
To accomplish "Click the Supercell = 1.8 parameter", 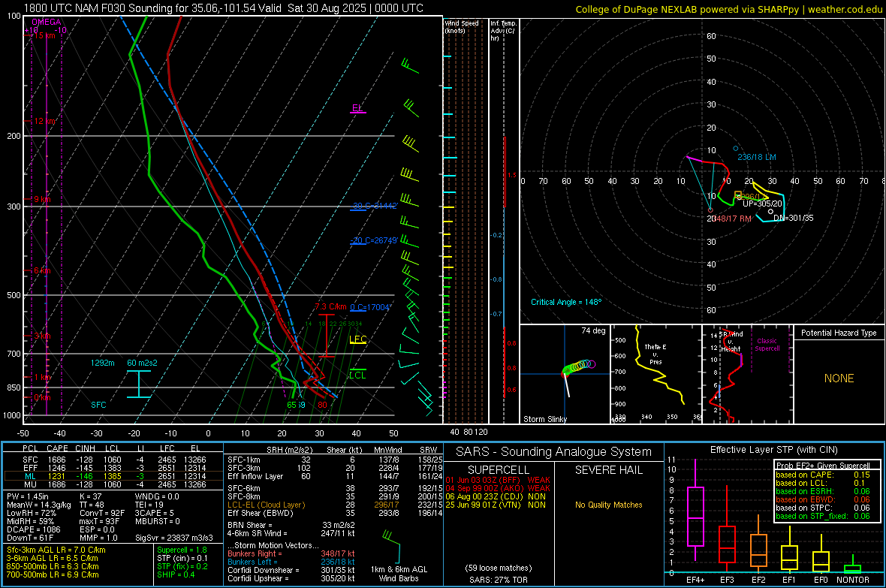I will 182,550.
